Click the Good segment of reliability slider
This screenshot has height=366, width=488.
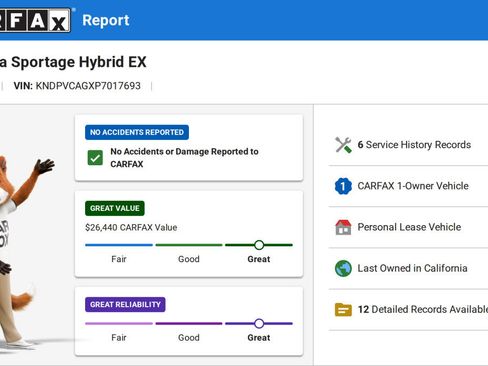(189, 323)
